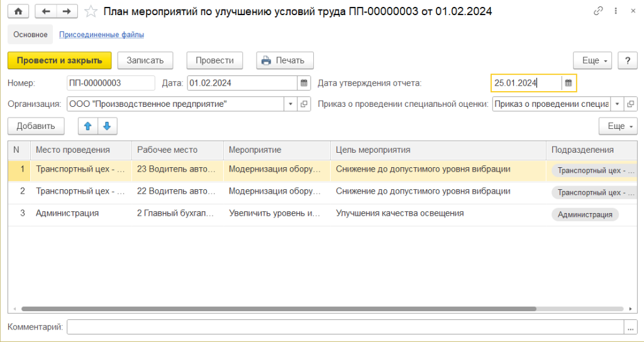The image size is (644, 342).
Task: Click into the Комментарий input field
Action: [x=345, y=327]
